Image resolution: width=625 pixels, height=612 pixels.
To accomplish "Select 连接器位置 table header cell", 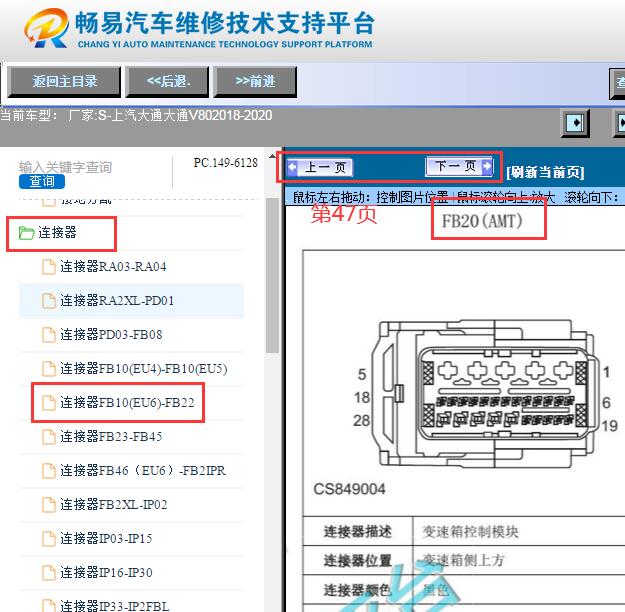I will tap(358, 561).
